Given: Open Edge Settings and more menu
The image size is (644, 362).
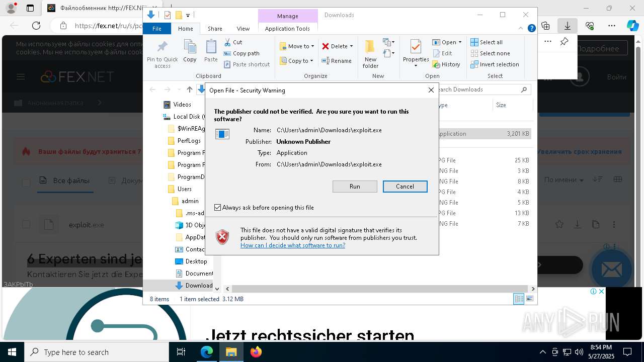Looking at the screenshot, I should [612, 25].
